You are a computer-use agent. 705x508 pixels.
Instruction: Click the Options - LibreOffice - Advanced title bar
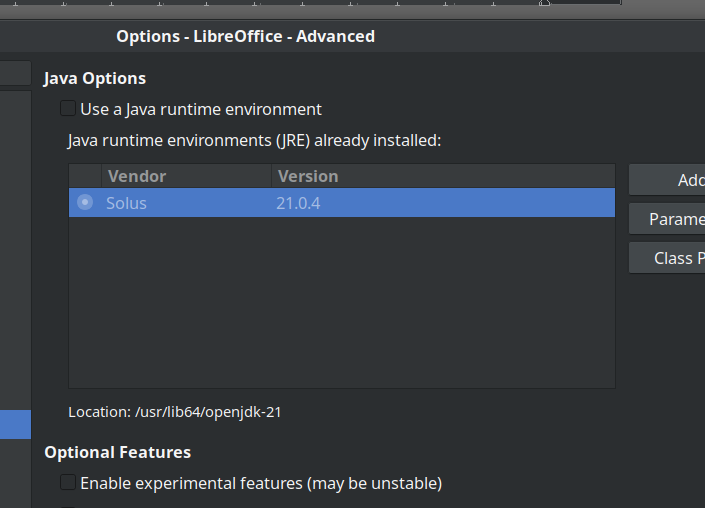point(245,37)
